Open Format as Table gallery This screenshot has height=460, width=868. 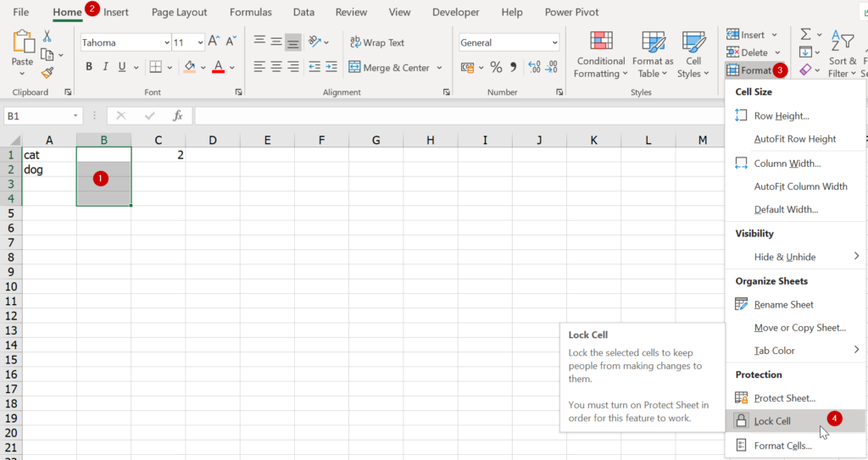(x=654, y=55)
